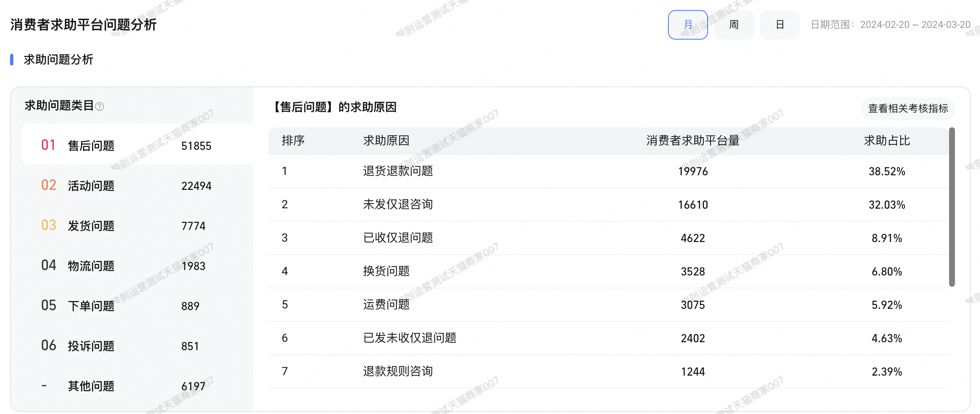Click the 求助问题分析 section title

click(x=58, y=60)
